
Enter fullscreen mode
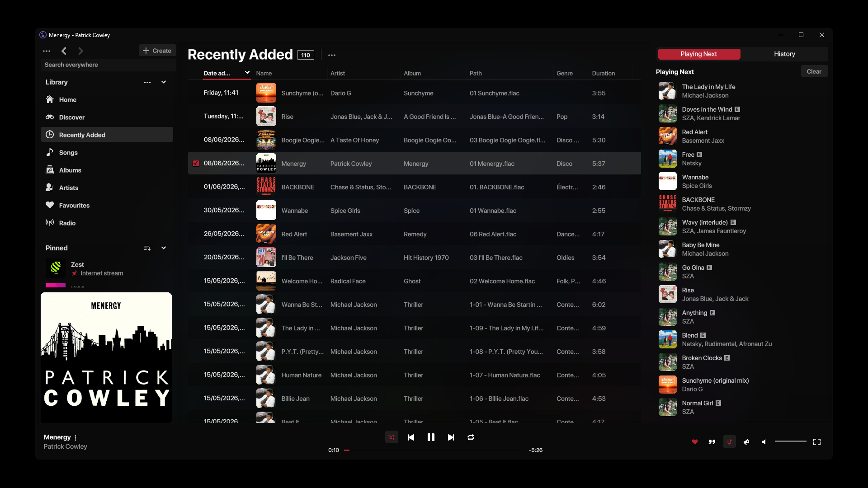(x=817, y=442)
